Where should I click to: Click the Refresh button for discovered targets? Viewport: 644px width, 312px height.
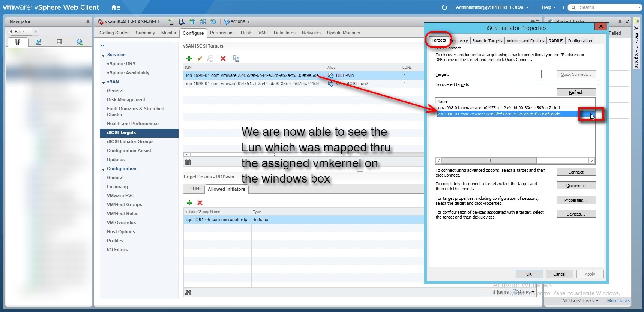click(576, 92)
